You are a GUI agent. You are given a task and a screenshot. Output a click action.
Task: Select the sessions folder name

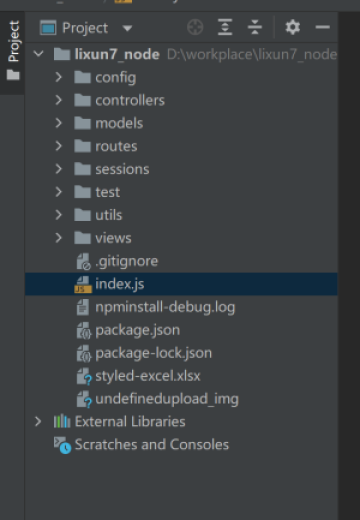tap(122, 169)
